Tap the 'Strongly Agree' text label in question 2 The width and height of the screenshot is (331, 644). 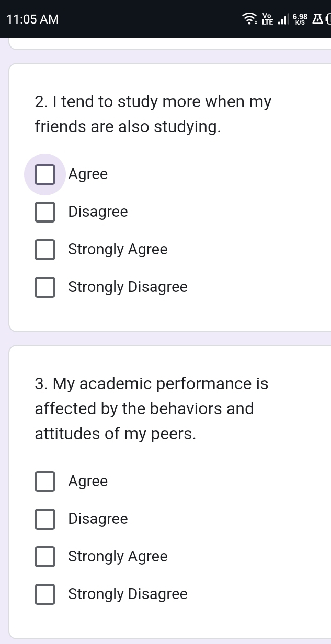tap(118, 250)
